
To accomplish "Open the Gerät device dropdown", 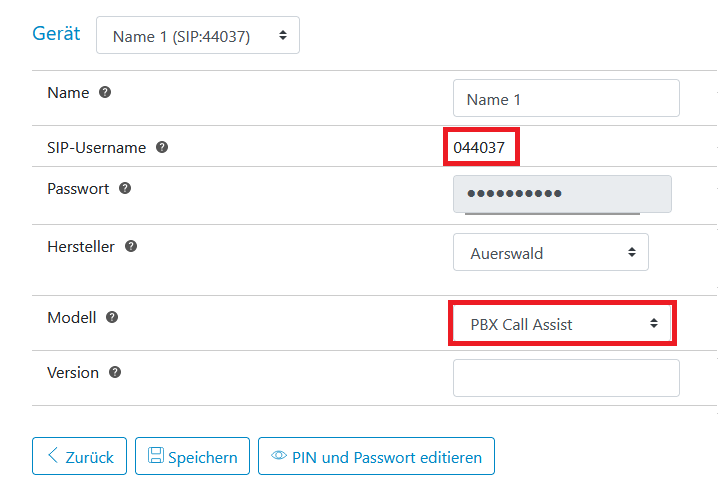I will tap(198, 35).
